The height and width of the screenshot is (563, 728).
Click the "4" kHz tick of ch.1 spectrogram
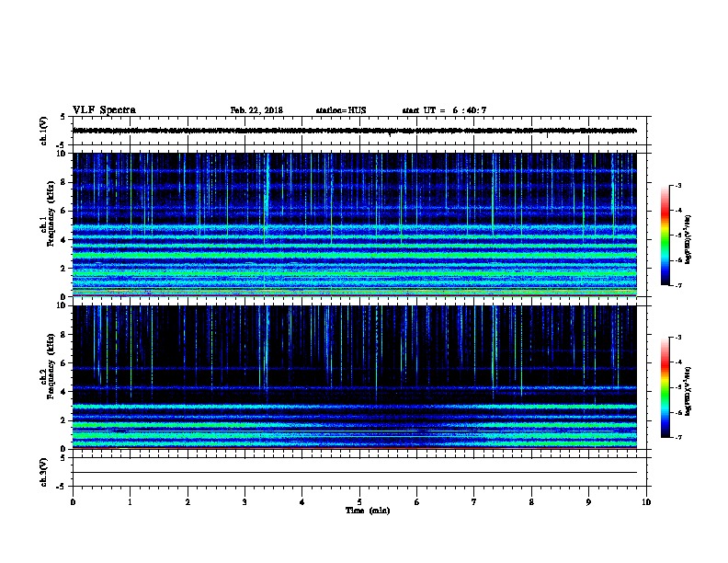(x=63, y=240)
